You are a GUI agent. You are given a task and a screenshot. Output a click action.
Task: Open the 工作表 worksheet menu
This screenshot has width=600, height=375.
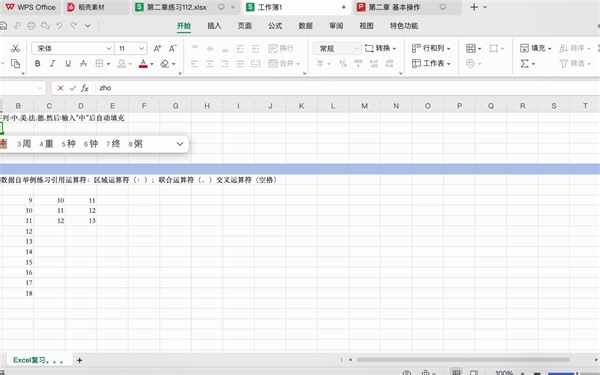(x=431, y=64)
